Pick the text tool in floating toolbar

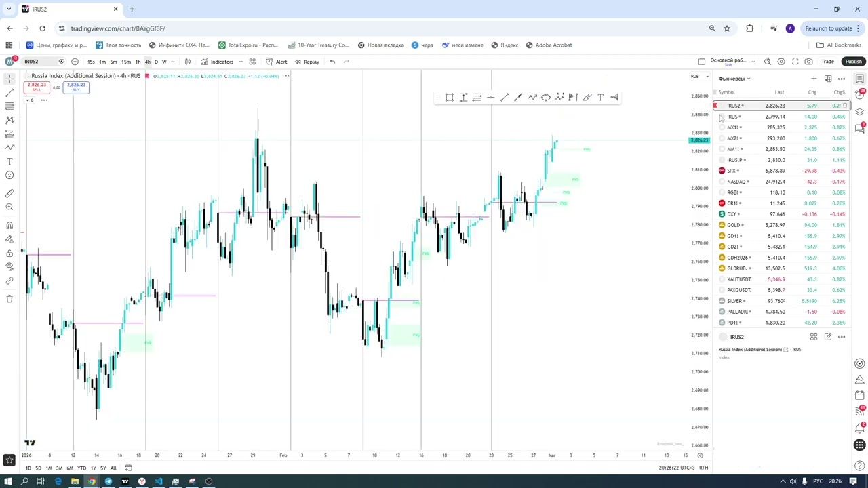tap(601, 98)
